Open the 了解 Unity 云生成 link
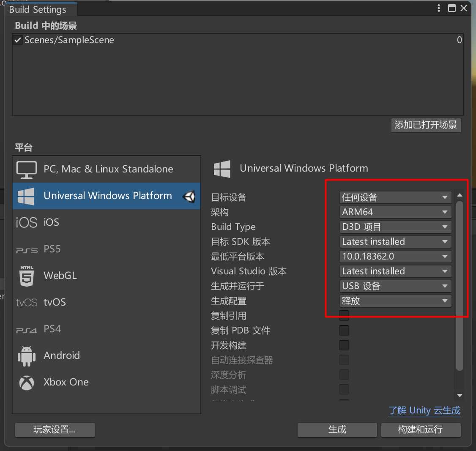This screenshot has width=476, height=451. tap(424, 411)
